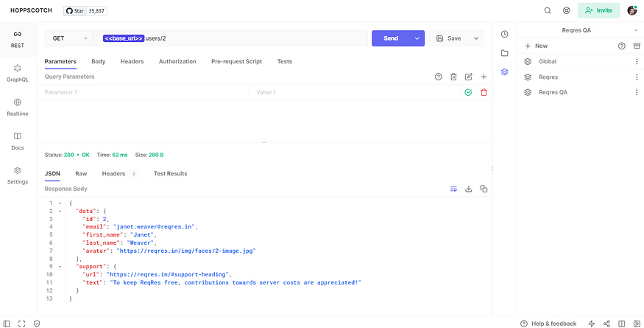Show Environments layers icon
The width and height of the screenshot is (644, 328).
pyautogui.click(x=504, y=72)
